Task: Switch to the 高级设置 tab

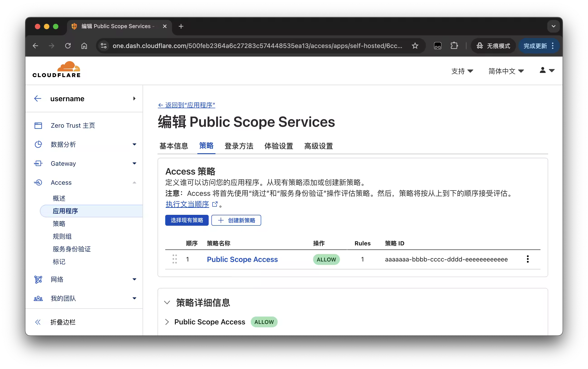Action: [x=319, y=146]
